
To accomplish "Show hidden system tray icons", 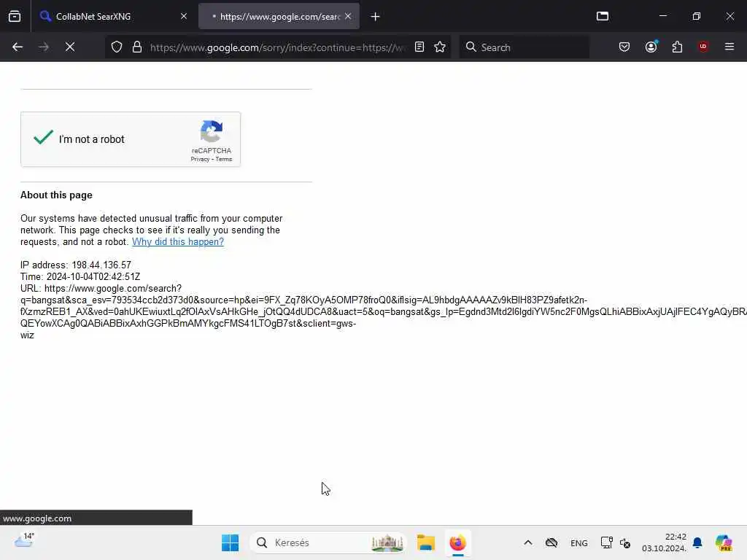I will click(x=528, y=542).
